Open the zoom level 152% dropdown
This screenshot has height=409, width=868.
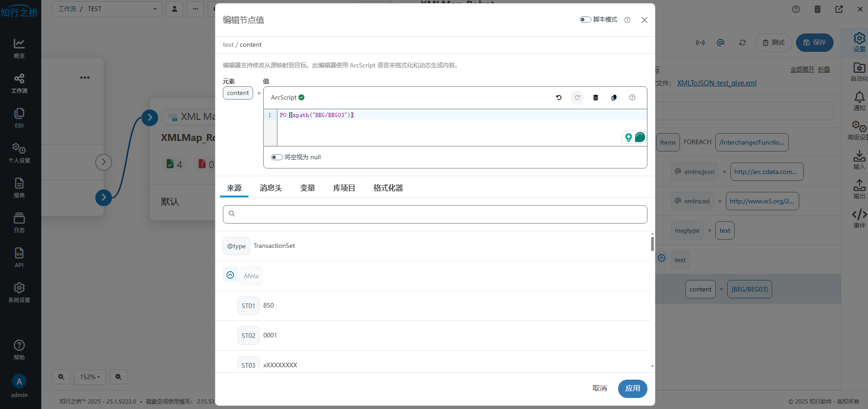pos(89,377)
